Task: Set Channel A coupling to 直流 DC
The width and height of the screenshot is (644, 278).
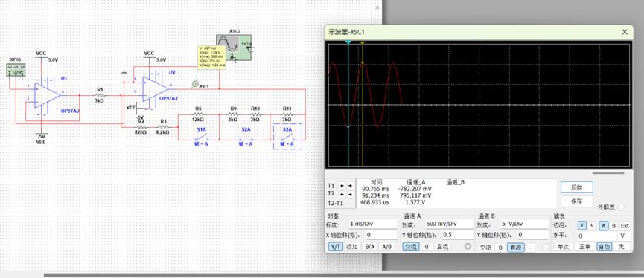Action: tap(442, 247)
